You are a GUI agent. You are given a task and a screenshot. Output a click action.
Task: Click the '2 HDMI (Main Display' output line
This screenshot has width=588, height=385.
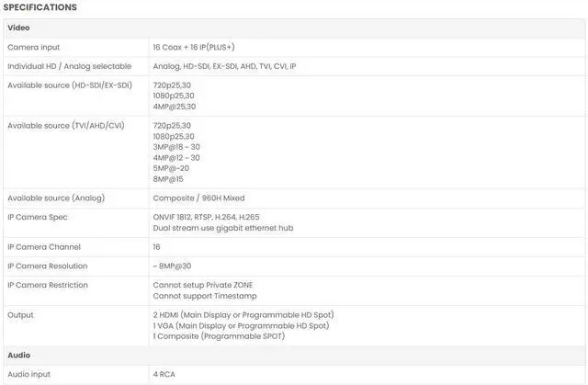pyautogui.click(x=243, y=315)
